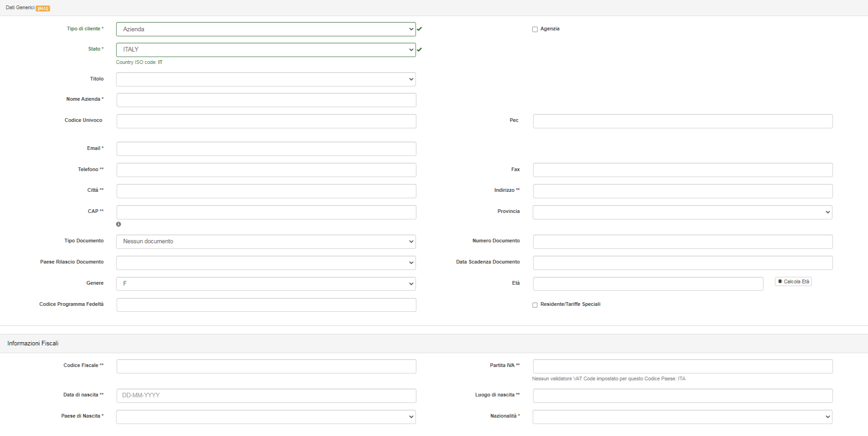Image resolution: width=868 pixels, height=436 pixels.
Task: Click the Codice Univoco field
Action: click(266, 121)
